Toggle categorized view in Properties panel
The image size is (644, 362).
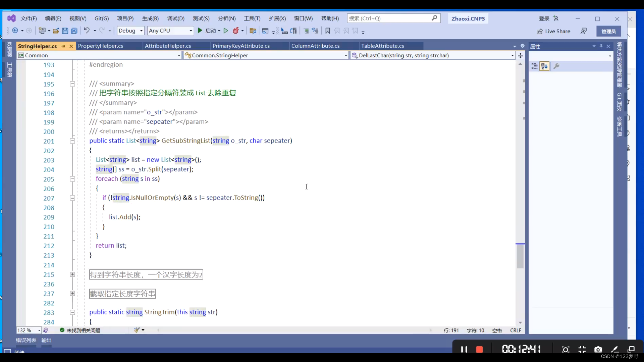click(x=534, y=66)
